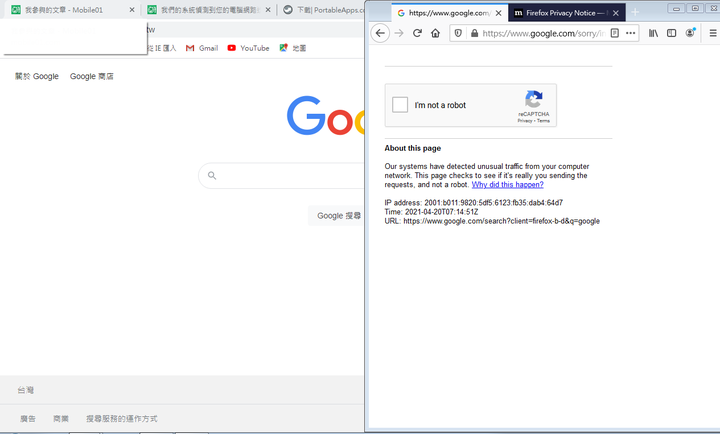Open Firefox account avatar icon
The height and width of the screenshot is (434, 720).
pos(690,33)
